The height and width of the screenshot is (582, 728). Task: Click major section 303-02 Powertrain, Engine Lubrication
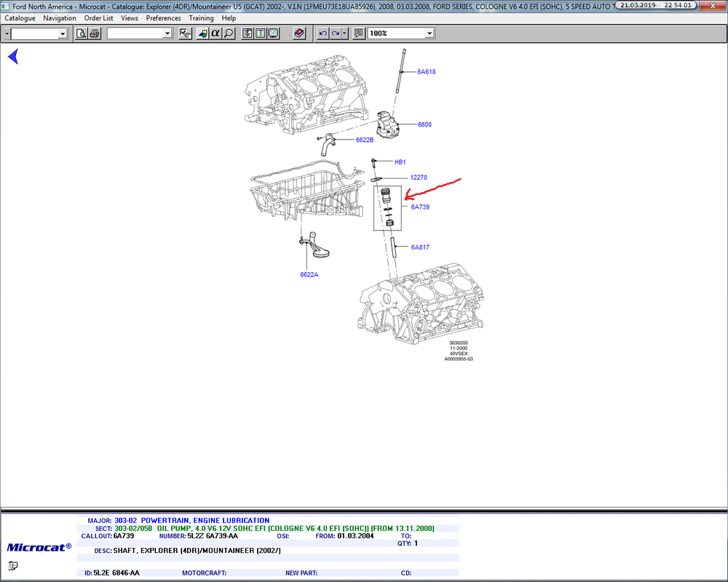point(191,521)
